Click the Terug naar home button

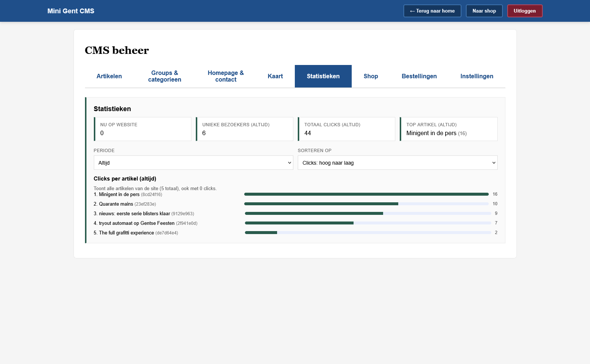(x=432, y=11)
